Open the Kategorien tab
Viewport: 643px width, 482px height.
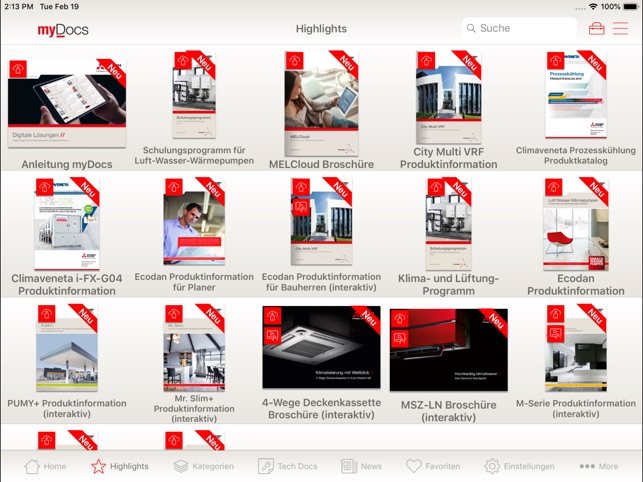[x=203, y=466]
